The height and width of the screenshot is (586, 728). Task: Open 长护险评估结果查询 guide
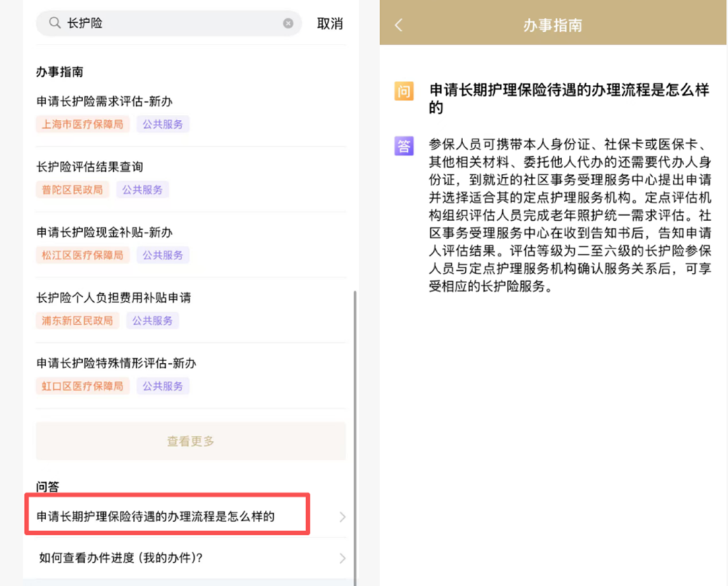point(90,167)
